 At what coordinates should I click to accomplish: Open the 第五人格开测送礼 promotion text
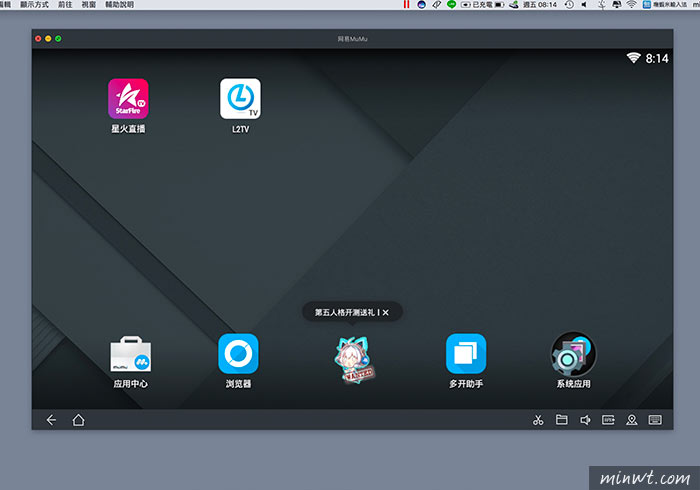click(x=345, y=312)
